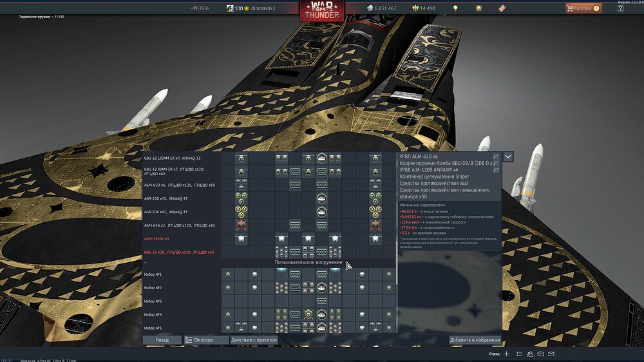The height and width of the screenshot is (362, 644).
Task: Select custom preset Набор №4
Action: [x=153, y=315]
